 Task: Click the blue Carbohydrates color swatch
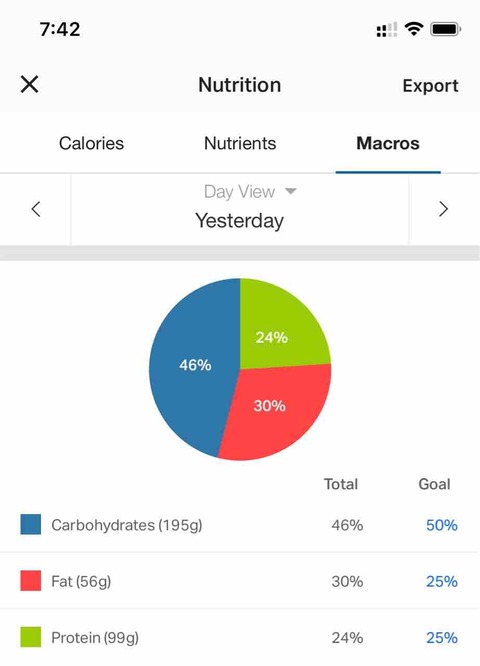[31, 524]
